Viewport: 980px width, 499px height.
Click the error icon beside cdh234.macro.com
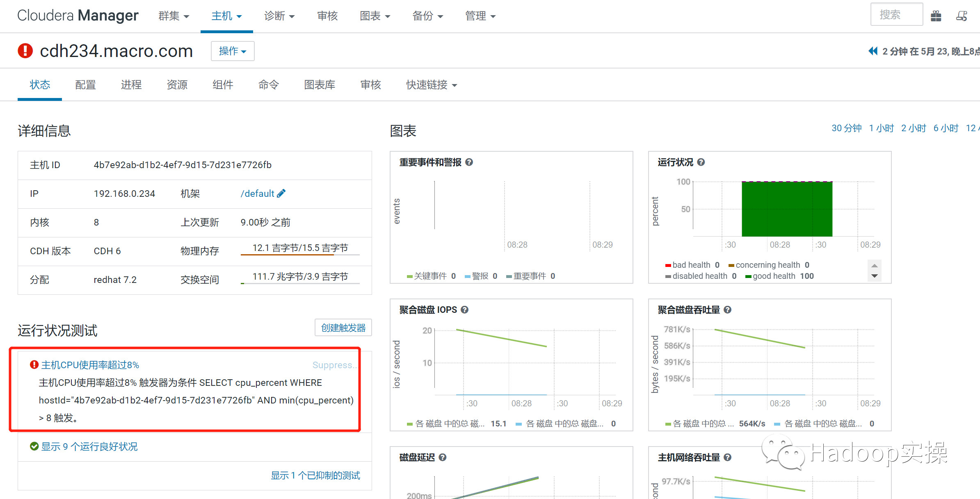25,50
